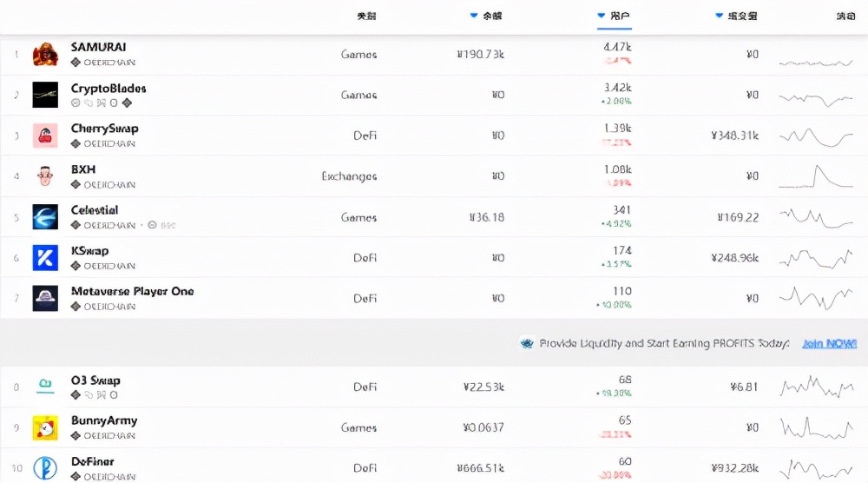Screen dimensions: 868x483
Task: Sort by the volume column arrow
Action: point(719,16)
